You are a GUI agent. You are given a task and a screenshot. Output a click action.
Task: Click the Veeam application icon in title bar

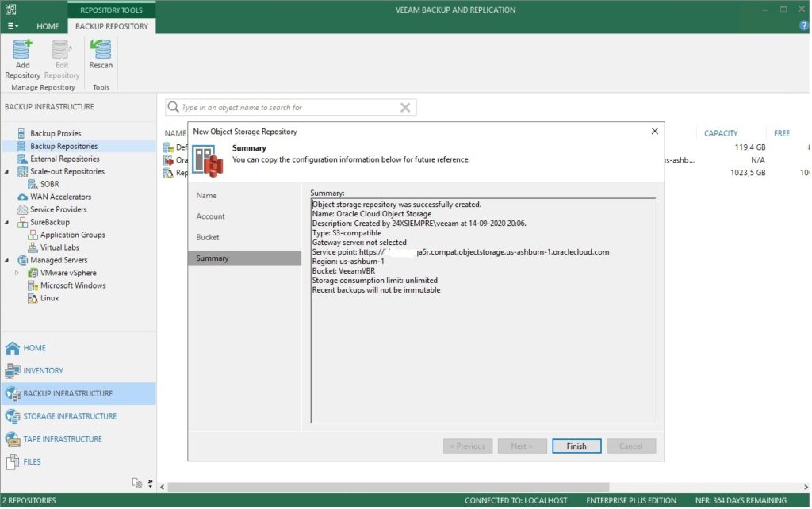click(x=10, y=9)
